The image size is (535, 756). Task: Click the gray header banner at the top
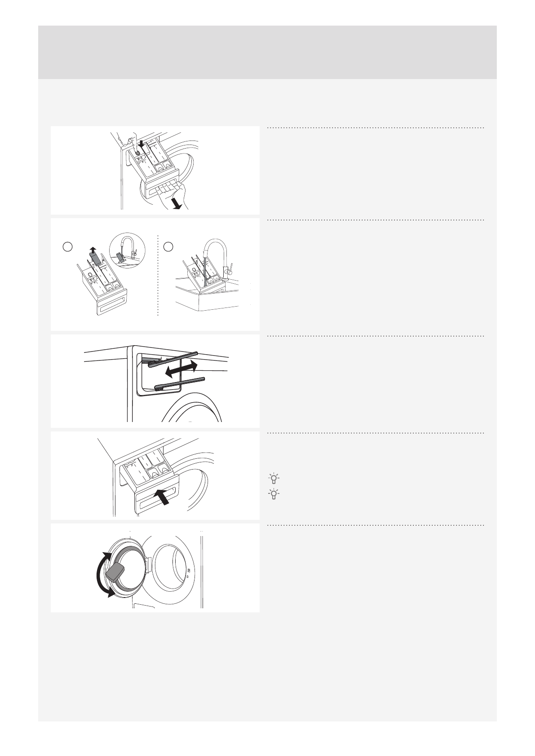click(267, 52)
